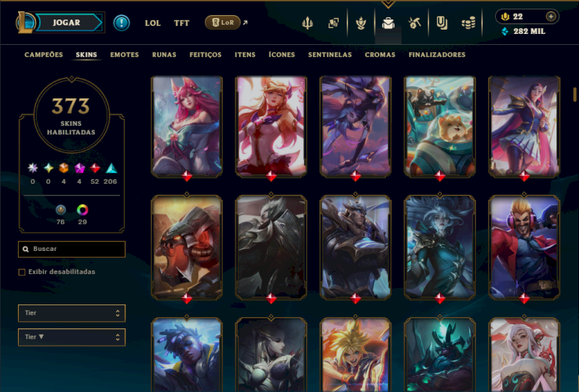Collapse the top gold chevron pull-tab
The image size is (579, 392).
click(388, 4)
